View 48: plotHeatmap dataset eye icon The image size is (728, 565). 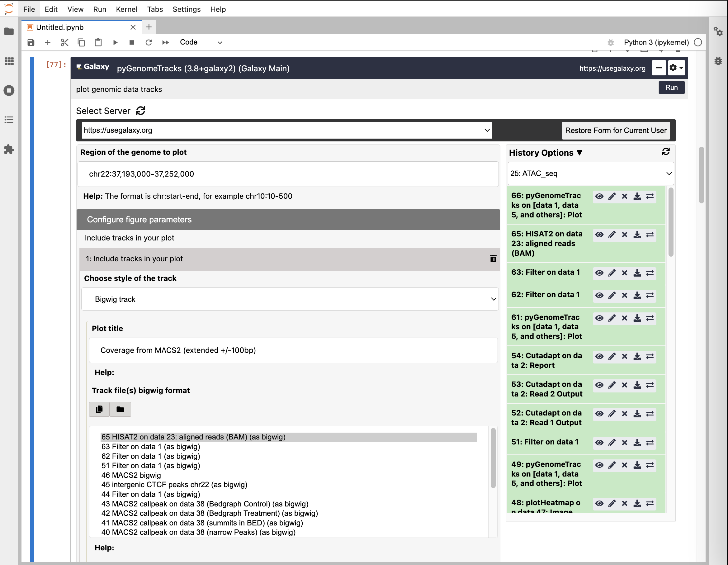tap(599, 503)
